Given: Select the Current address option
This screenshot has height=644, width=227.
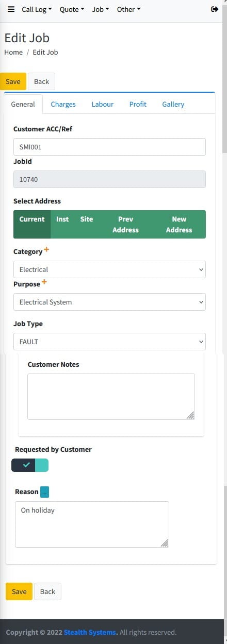Looking at the screenshot, I should pos(32,224).
